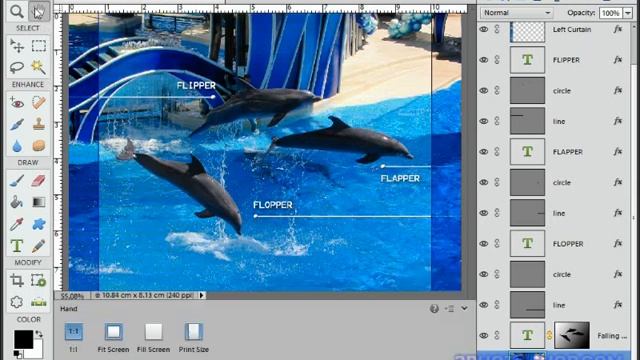The width and height of the screenshot is (640, 360).
Task: Click the 1:1 zoom button
Action: [x=73, y=337]
